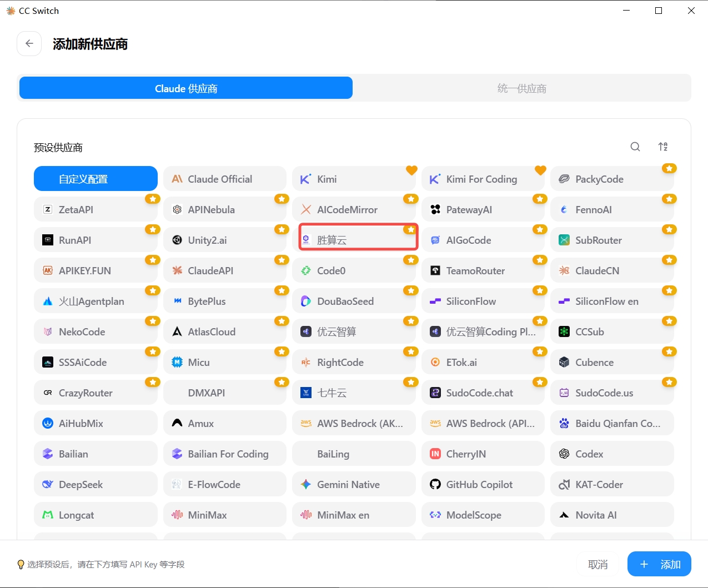
Task: Choose SudoCode.us provider
Action: (x=612, y=393)
